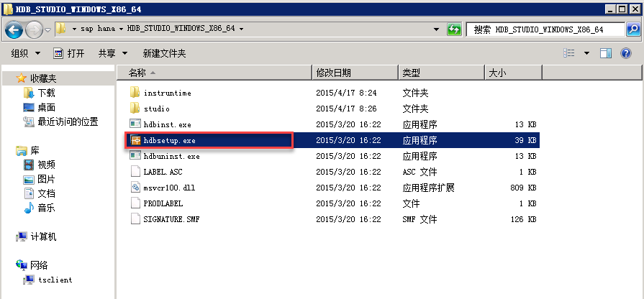Click the file name 'msvcr100.dll'

coord(169,188)
